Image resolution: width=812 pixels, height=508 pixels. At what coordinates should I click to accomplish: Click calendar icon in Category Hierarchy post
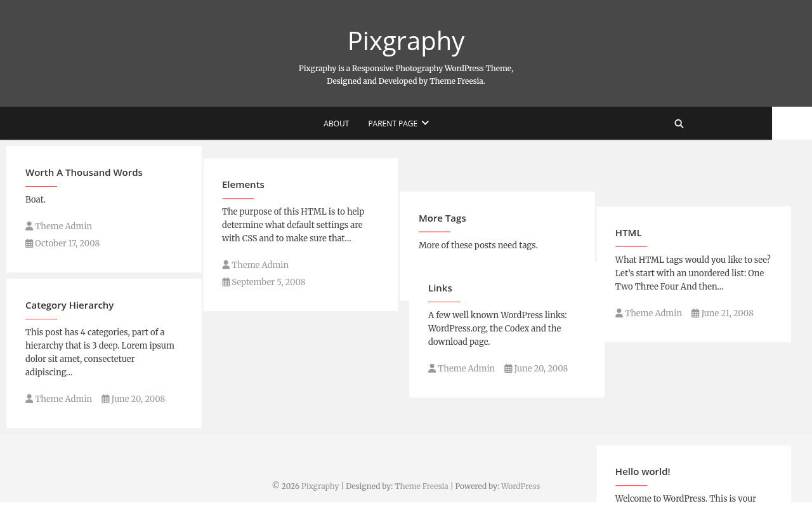[105, 399]
